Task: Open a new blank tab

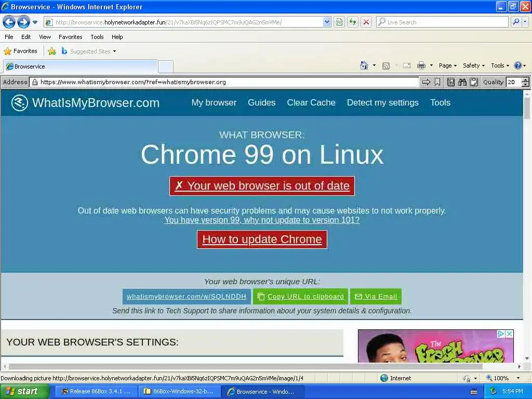Action: 166,66
